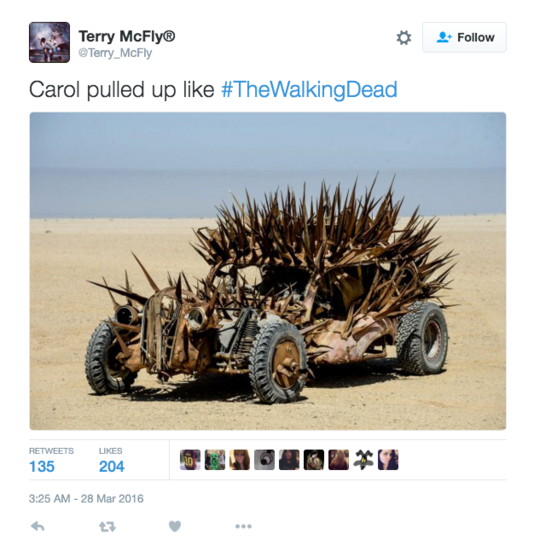540x551 pixels.
Task: Like the tweet with the heart icon
Action: pos(175,526)
